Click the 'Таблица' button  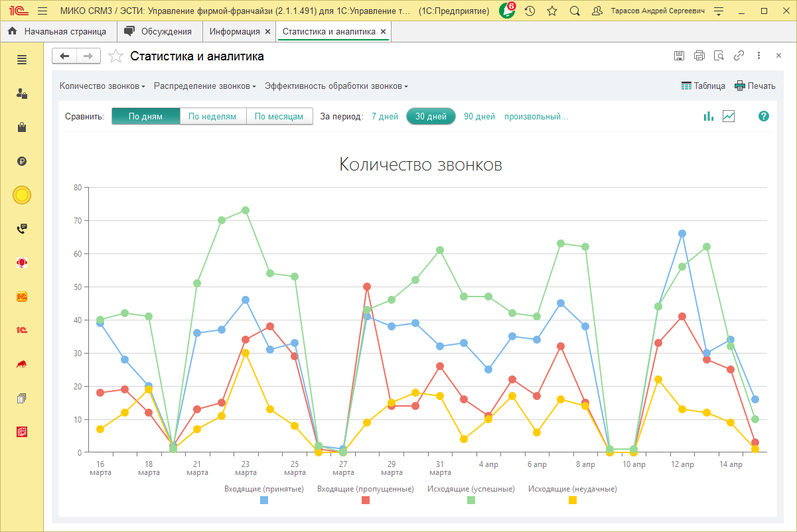[703, 86]
